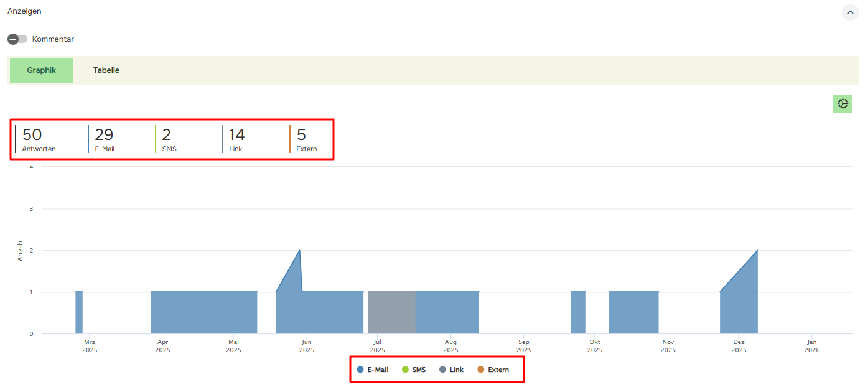Click the 29 E-Mail counter

pos(105,139)
